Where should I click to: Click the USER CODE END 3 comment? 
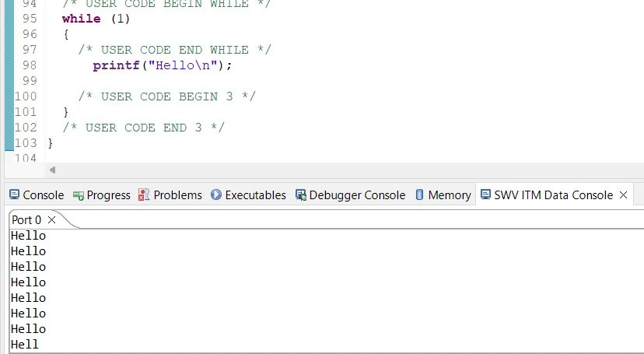144,128
